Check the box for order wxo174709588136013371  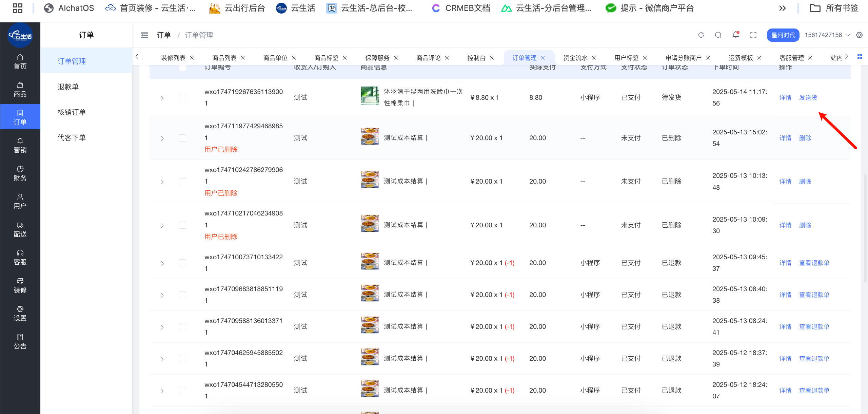(x=182, y=327)
